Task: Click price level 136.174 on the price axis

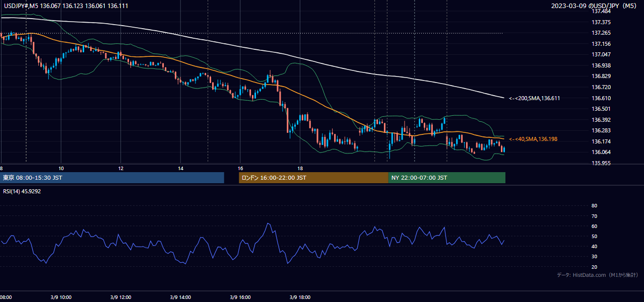Action: click(601, 141)
